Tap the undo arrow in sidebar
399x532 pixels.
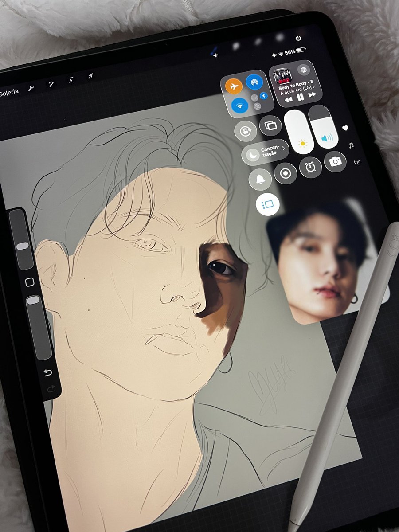[x=47, y=372]
